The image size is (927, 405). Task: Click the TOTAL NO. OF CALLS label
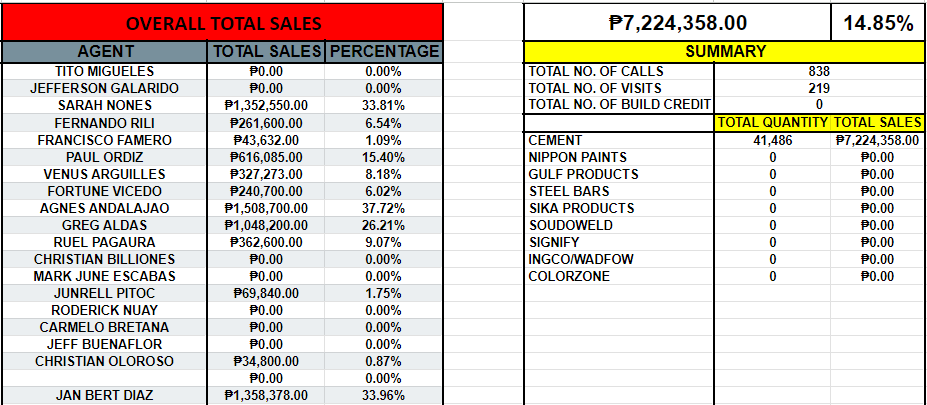click(596, 72)
